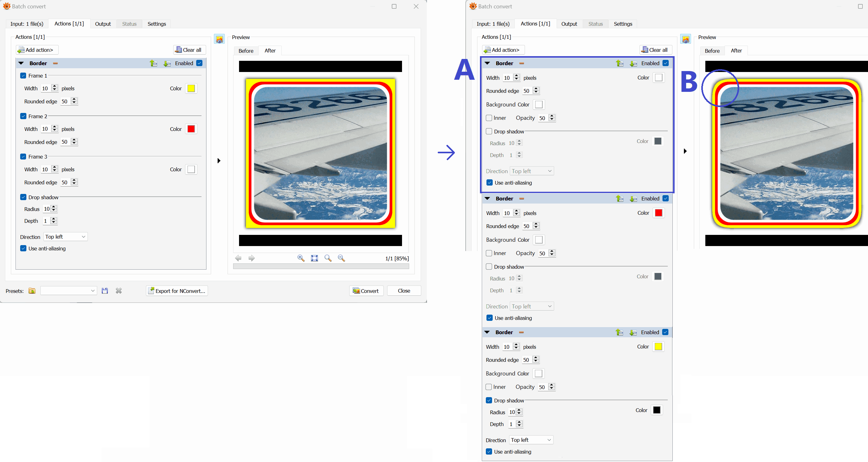Remove Border action with the orange minus icon

pyautogui.click(x=55, y=63)
